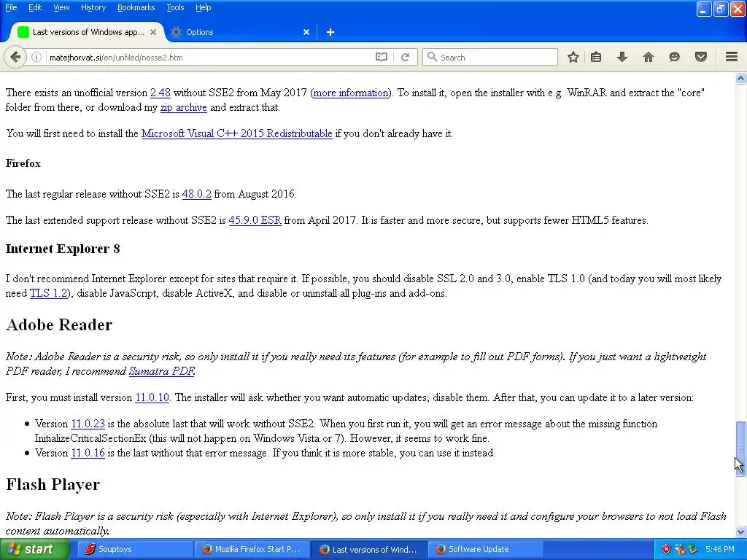747x560 pixels.
Task: Open the History menu
Action: (93, 7)
